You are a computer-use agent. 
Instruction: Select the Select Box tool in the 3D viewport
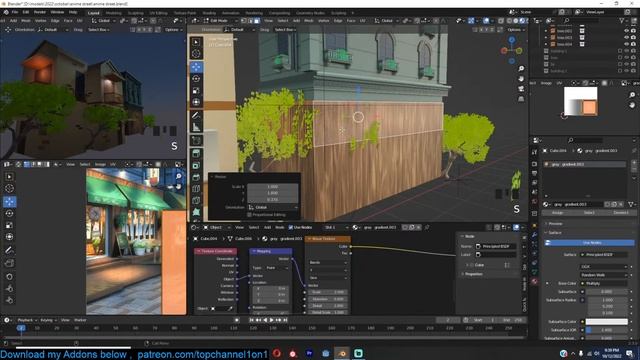[x=196, y=42]
